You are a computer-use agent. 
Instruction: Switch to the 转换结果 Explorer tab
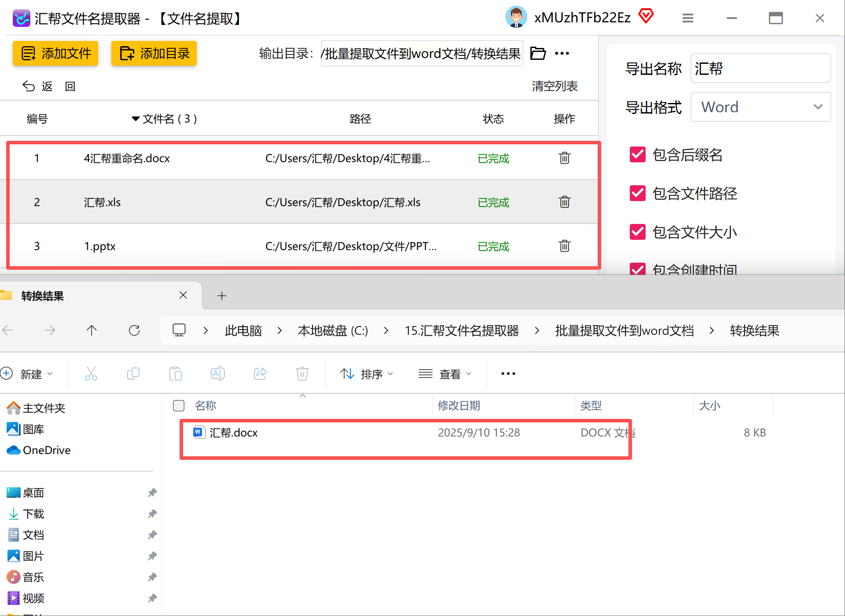point(43,296)
